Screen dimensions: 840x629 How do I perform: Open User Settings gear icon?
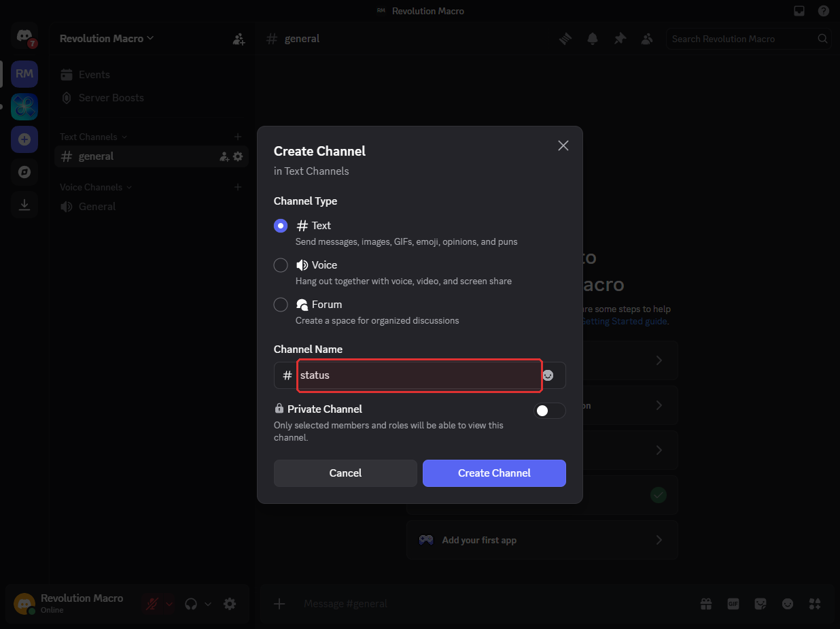click(x=230, y=604)
